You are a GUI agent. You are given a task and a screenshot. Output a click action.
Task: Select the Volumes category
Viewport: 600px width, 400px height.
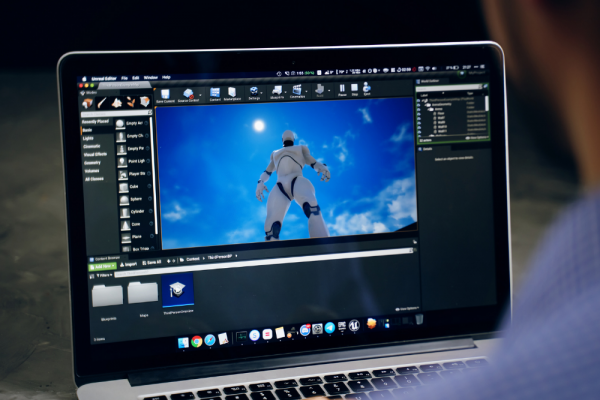click(x=92, y=171)
